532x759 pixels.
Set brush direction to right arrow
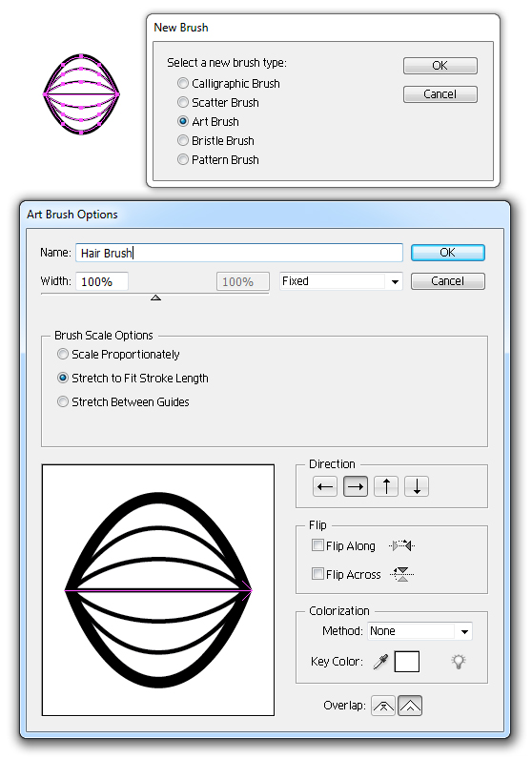click(x=356, y=486)
